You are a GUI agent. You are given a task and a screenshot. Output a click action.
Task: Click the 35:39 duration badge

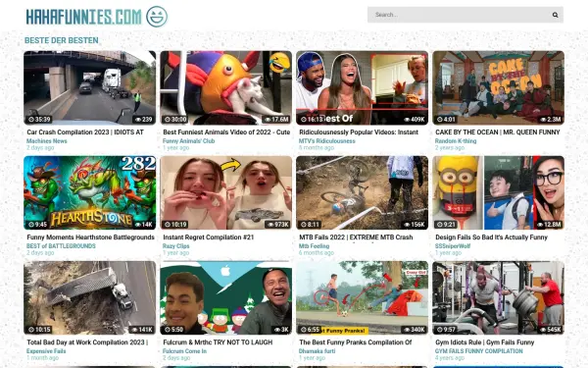39,120
